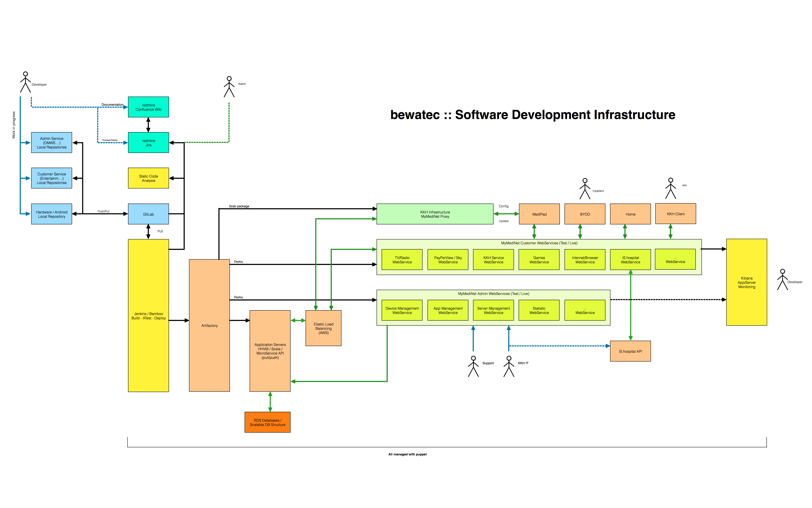Click the MediPad box
This screenshot has width=812, height=508.
539,214
